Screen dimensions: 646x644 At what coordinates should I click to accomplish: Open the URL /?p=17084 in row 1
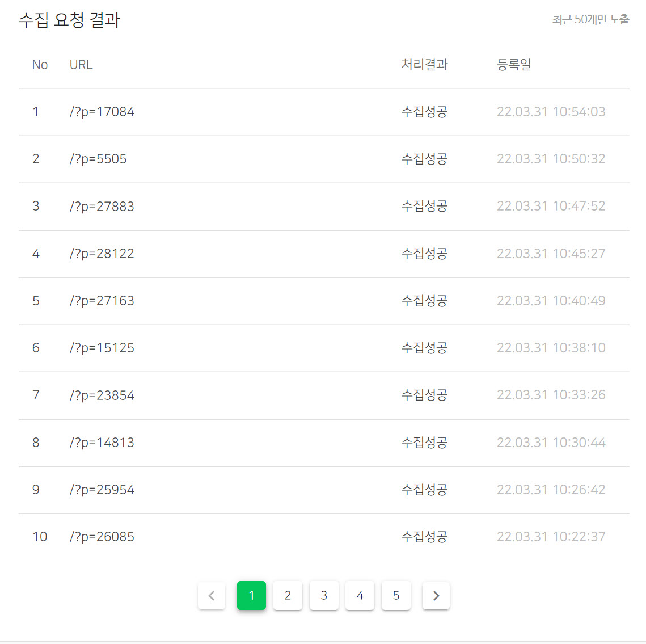click(x=102, y=112)
